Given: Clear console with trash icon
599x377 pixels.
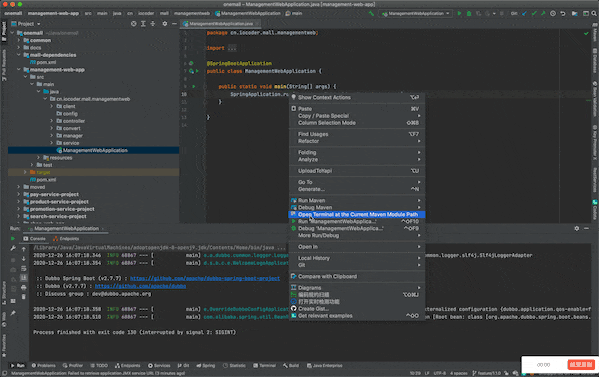Looking at the screenshot, I should tap(24, 297).
